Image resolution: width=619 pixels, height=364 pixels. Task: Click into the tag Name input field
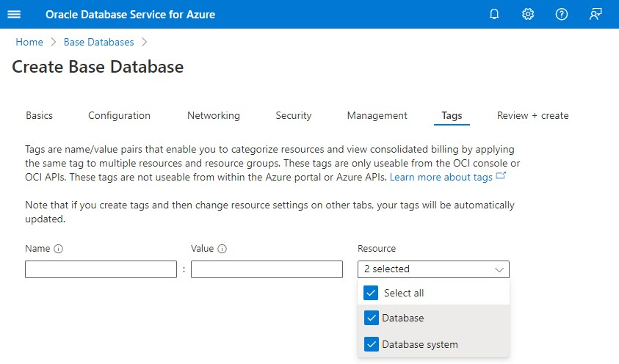(x=101, y=269)
